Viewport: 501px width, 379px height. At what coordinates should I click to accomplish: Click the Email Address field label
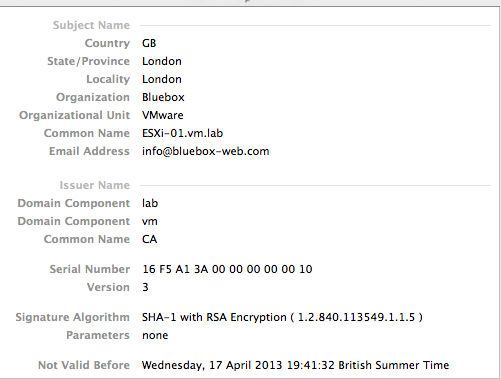pyautogui.click(x=89, y=151)
